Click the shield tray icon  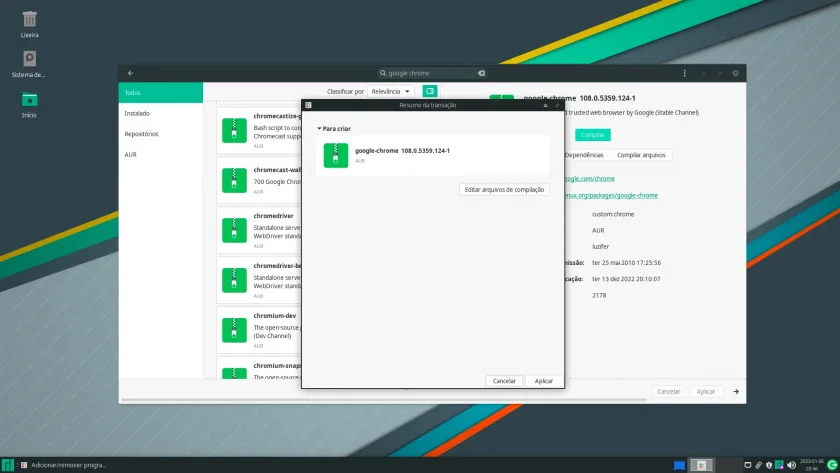(x=769, y=465)
